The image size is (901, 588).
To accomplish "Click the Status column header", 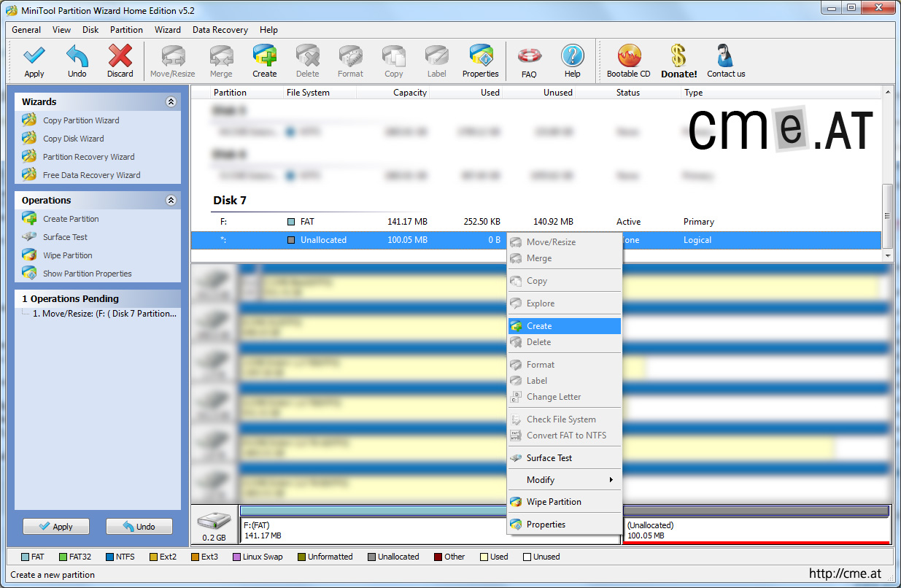I will click(x=627, y=93).
